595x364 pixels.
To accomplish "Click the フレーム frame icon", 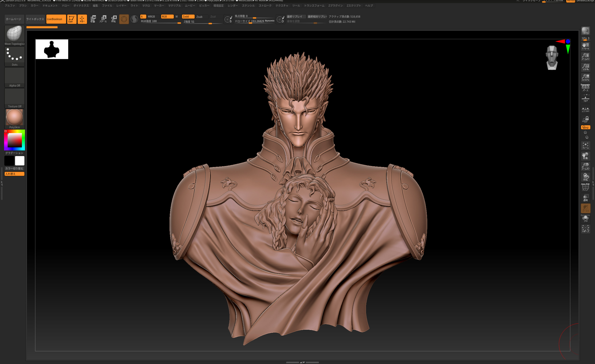I will pyautogui.click(x=585, y=146).
